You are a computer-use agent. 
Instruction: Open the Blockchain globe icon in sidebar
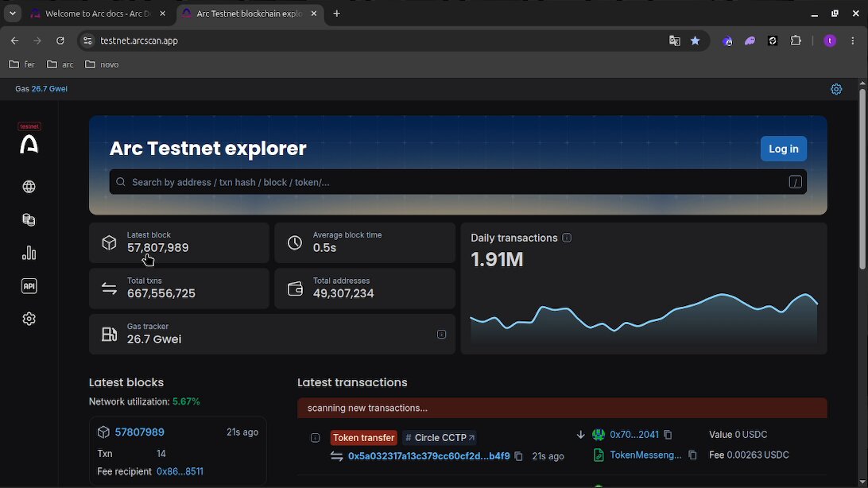pyautogui.click(x=29, y=187)
